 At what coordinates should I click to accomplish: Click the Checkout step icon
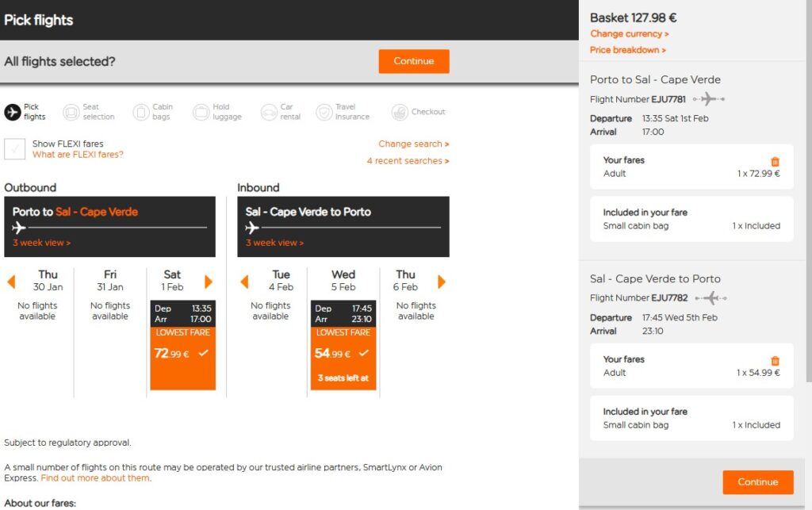400,112
